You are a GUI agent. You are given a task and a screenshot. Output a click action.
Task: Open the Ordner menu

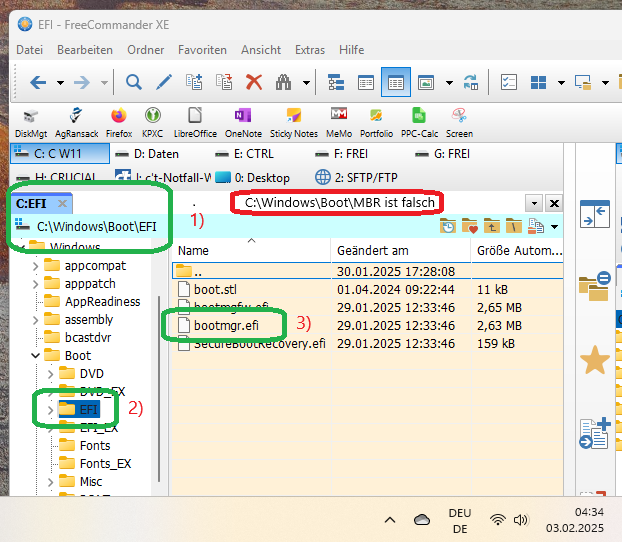146,50
